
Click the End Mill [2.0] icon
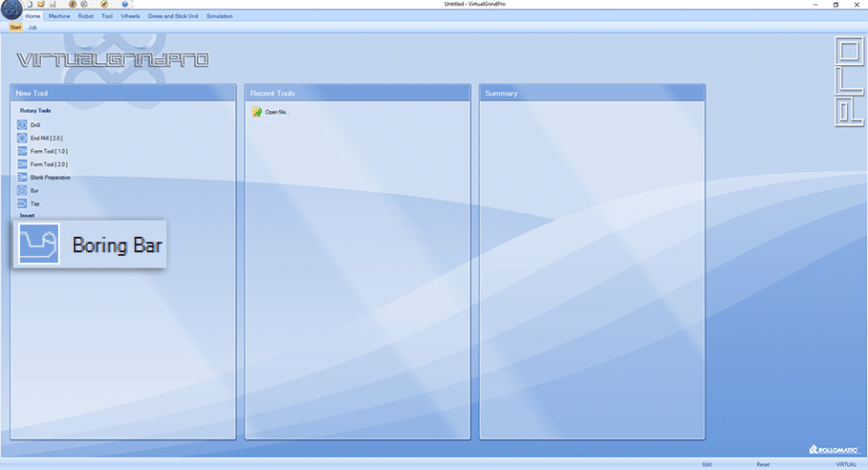[22, 138]
